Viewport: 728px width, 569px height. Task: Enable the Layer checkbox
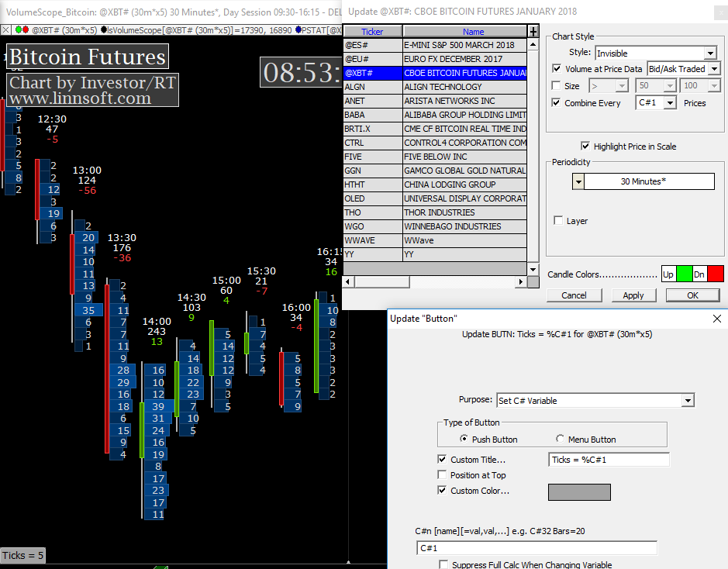point(558,220)
